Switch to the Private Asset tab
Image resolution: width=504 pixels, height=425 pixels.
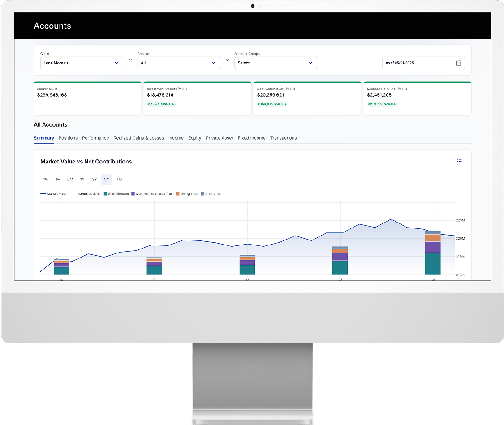point(220,138)
